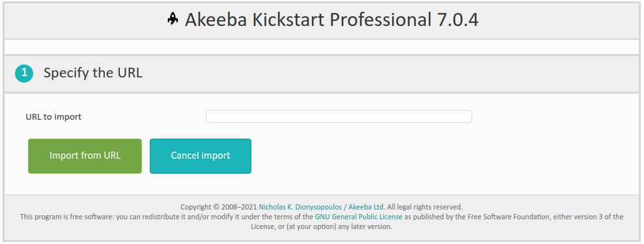Viewport: 644px width, 244px height.
Task: Click the "Specify the URL" section heading
Action: click(93, 73)
